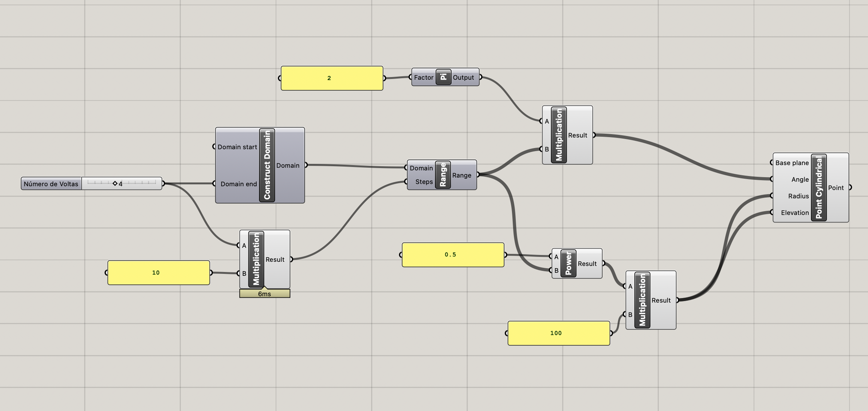The width and height of the screenshot is (868, 411).
Task: Click the Range component name bar
Action: (443, 175)
